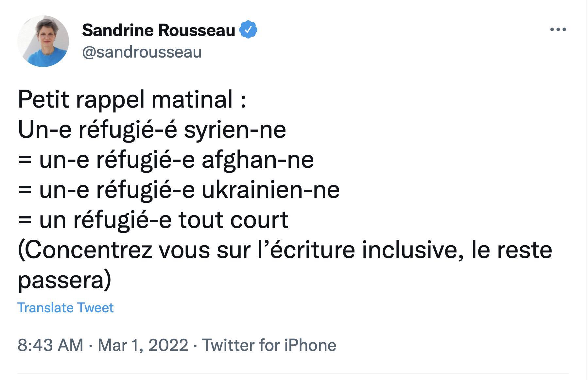Open the Twitter for iPhone source label
The image size is (588, 380).
click(269, 345)
